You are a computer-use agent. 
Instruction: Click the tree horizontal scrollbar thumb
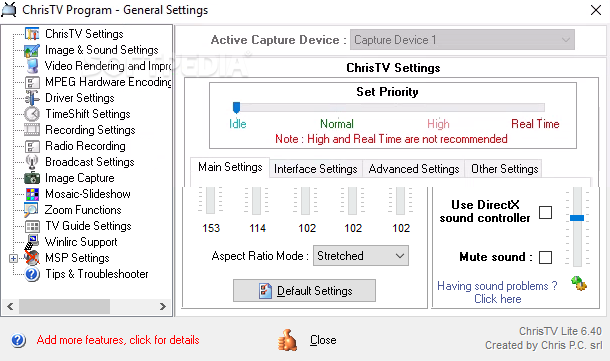[64, 307]
